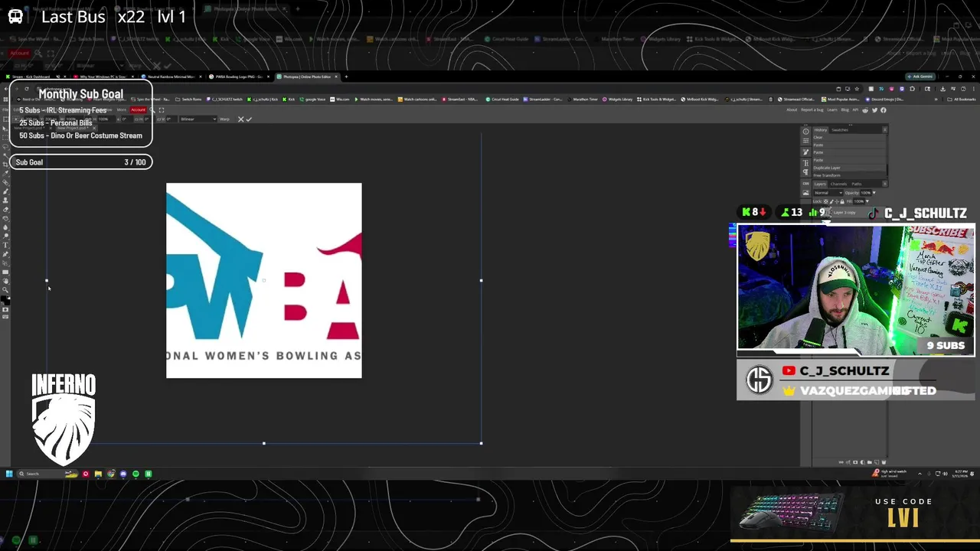Screen dimensions: 980x551
Task: Open the CSS panel icon in side strip
Action: tap(805, 184)
